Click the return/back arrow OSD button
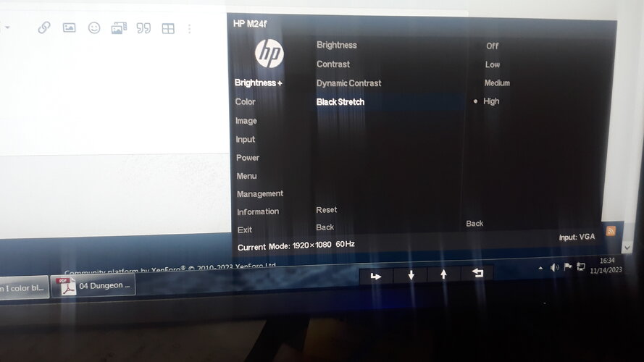The height and width of the screenshot is (362, 644). (x=477, y=272)
